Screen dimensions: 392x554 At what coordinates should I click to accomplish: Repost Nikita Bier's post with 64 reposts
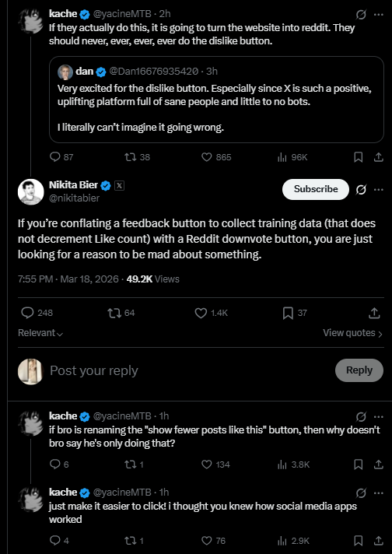pyautogui.click(x=114, y=313)
